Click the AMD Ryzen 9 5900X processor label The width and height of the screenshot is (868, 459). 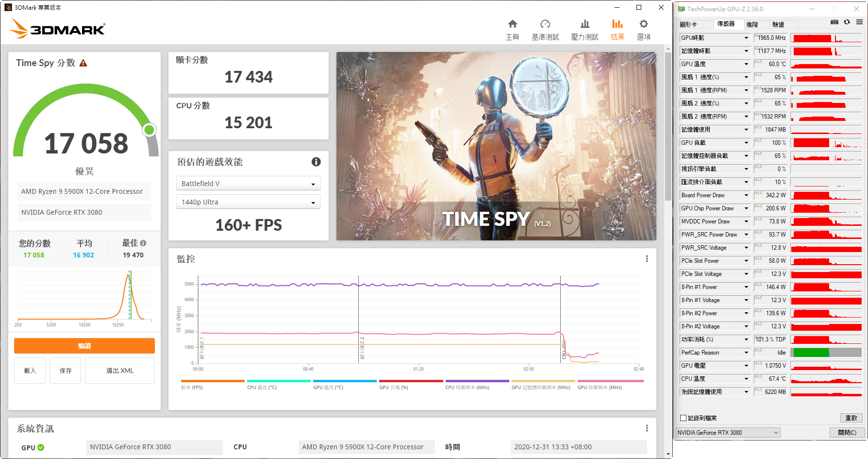coord(84,191)
